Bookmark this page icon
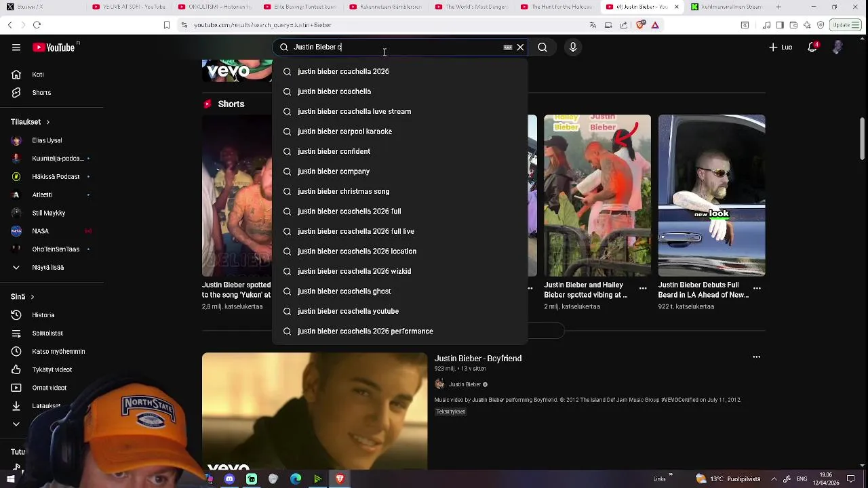The width and height of the screenshot is (868, 488). click(167, 25)
